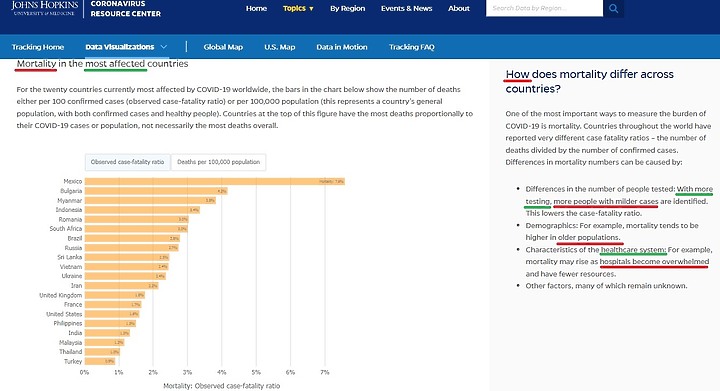Open Events & News section
The width and height of the screenshot is (720, 391).
[406, 8]
